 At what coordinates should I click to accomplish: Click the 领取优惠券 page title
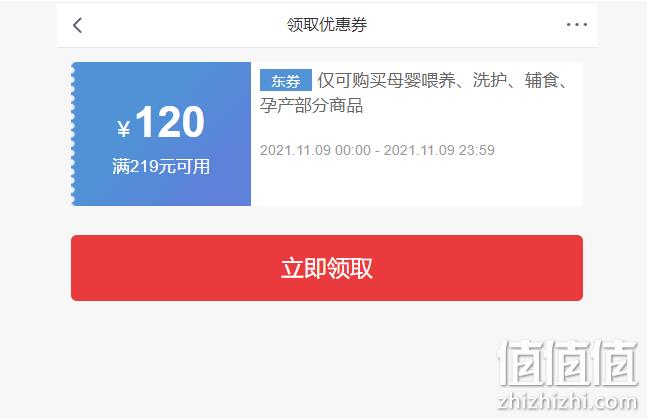[x=327, y=25]
